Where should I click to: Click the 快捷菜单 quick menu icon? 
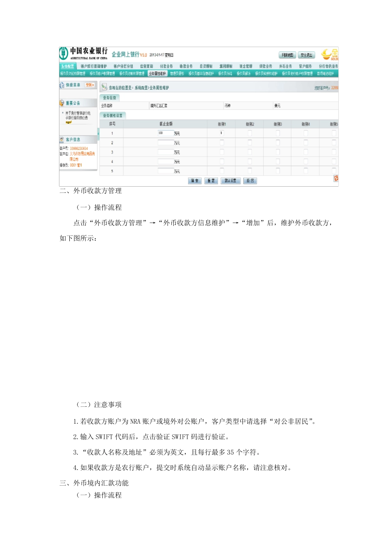click(x=62, y=85)
